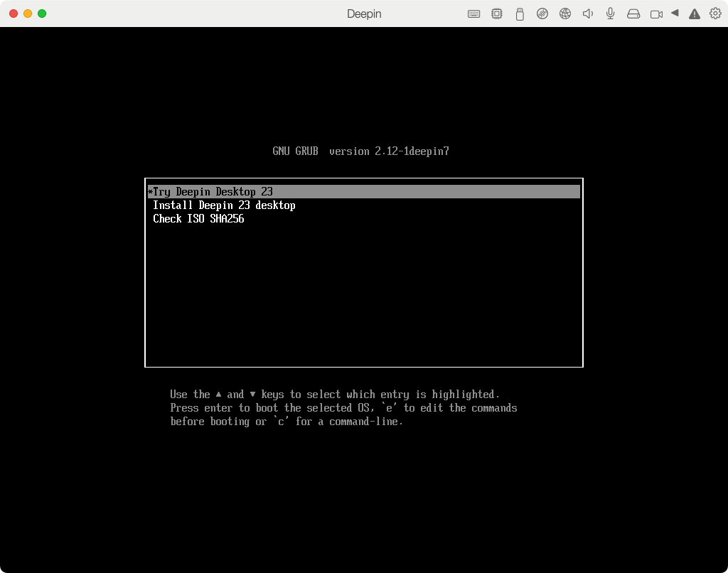Viewport: 728px width, 573px height.
Task: Open the warning triangle alert icon
Action: pos(695,14)
